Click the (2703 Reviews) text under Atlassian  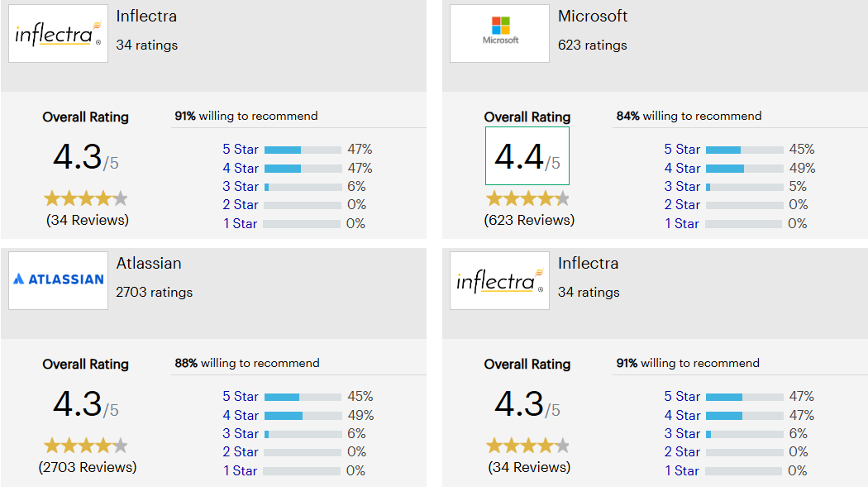pyautogui.click(x=88, y=467)
